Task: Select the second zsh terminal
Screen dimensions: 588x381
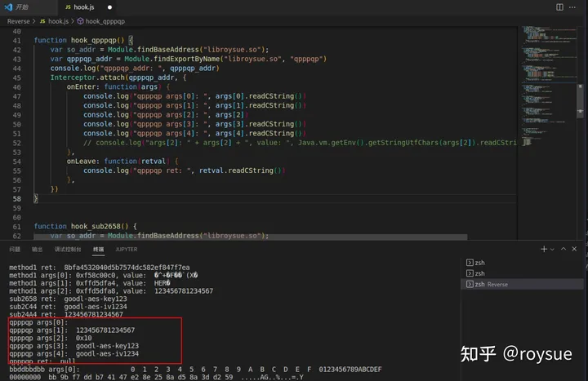Action: (522, 273)
